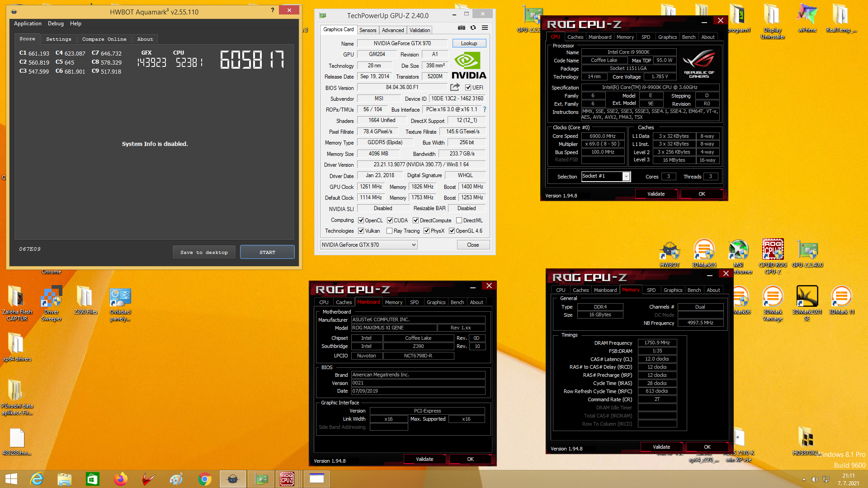Switch to the Sensors tab in GPU-Z
Image resolution: width=868 pixels, height=488 pixels.
tap(368, 30)
